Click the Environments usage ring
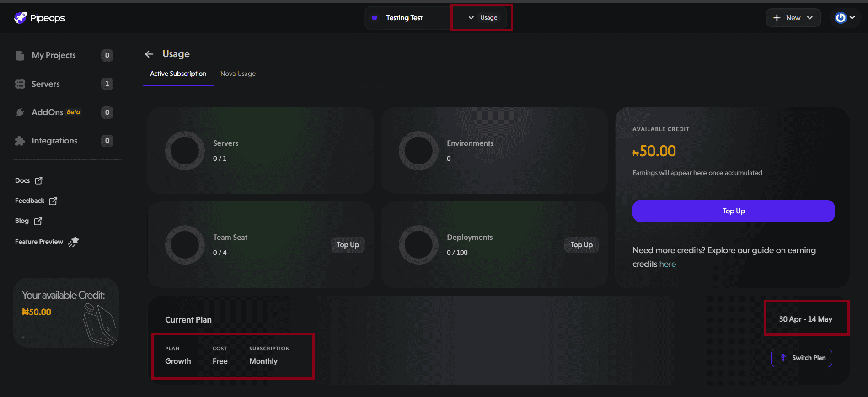868x397 pixels. coord(418,151)
